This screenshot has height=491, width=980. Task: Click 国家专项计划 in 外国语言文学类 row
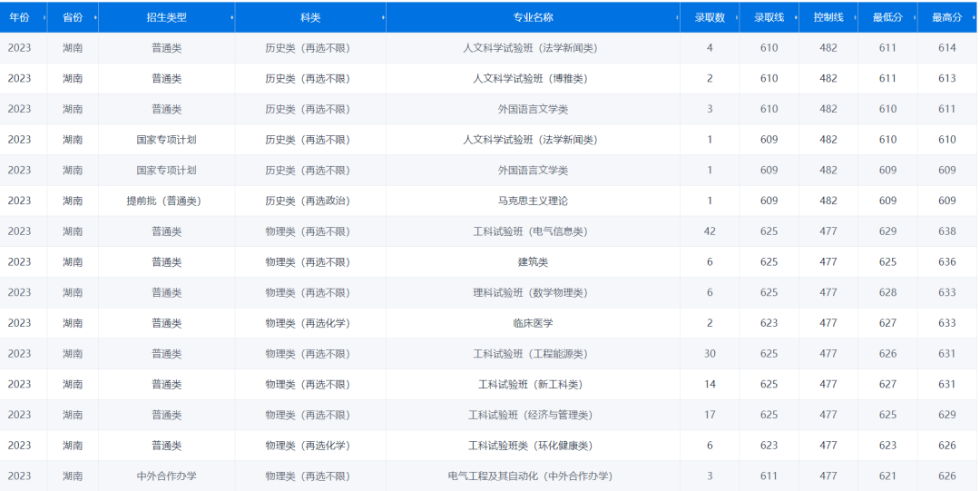click(166, 170)
